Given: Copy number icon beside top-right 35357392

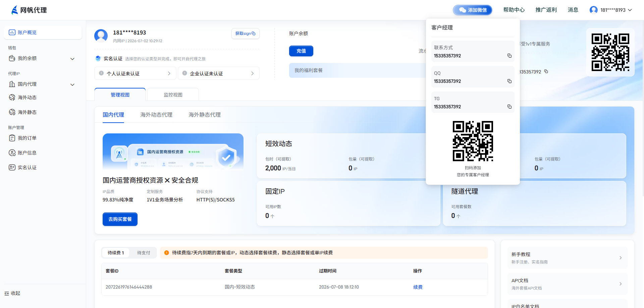Looking at the screenshot, I should click(x=546, y=71).
